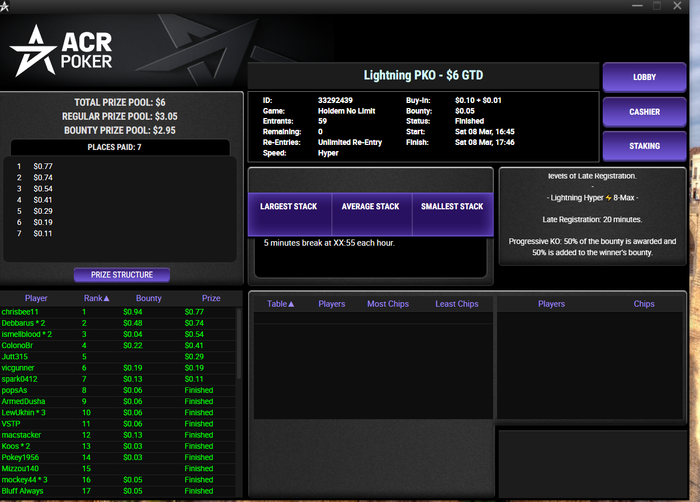Minimize the ACR Poker window
Image resolution: width=700 pixels, height=502 pixels.
pos(637,6)
